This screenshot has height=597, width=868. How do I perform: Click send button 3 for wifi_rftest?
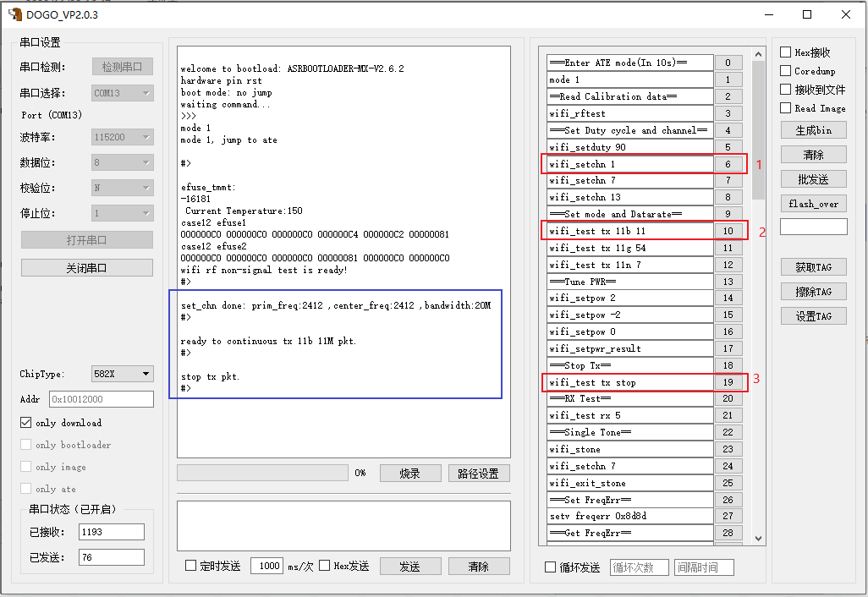pyautogui.click(x=728, y=112)
